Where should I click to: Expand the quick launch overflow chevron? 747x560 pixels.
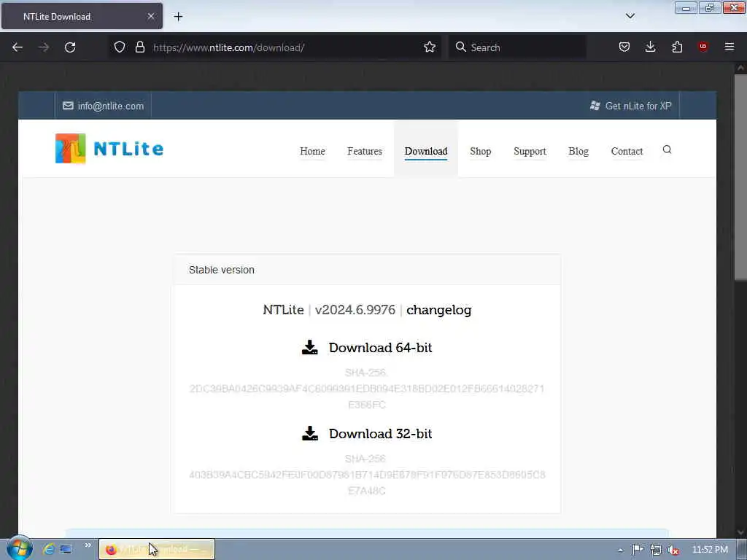[x=88, y=545]
